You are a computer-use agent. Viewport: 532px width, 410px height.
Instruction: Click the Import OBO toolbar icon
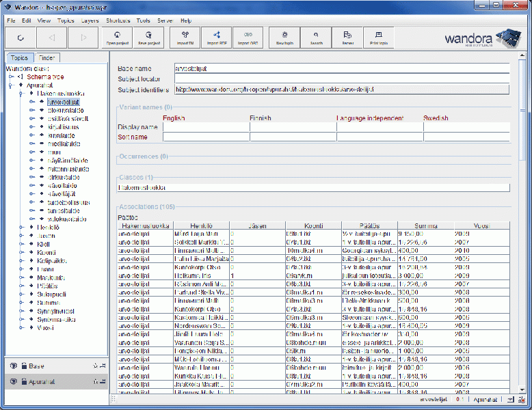coord(248,37)
